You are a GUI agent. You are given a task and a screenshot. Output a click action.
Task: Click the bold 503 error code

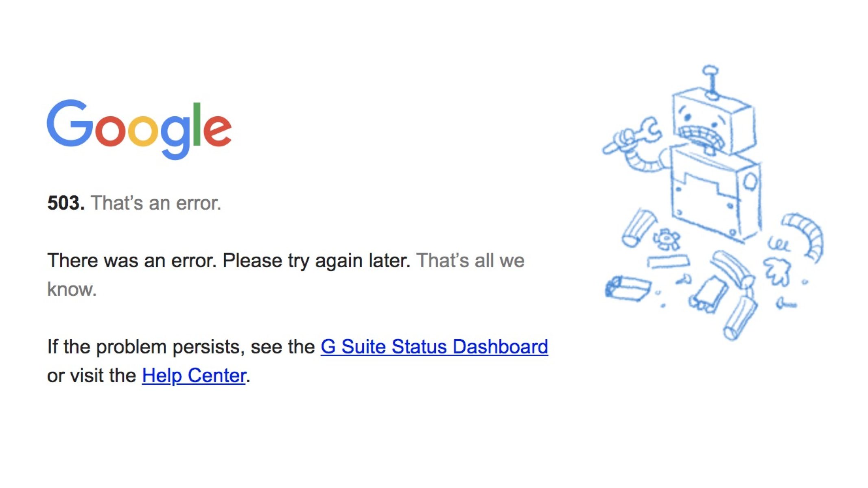66,203
